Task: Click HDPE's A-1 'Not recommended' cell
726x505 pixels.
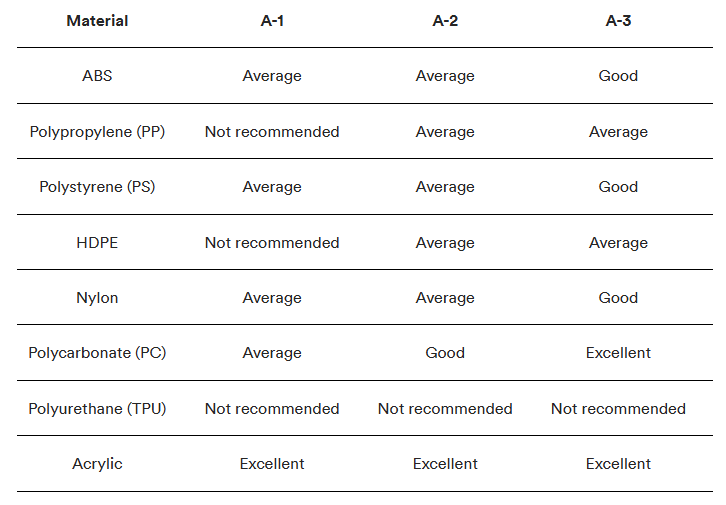Action: coord(272,243)
